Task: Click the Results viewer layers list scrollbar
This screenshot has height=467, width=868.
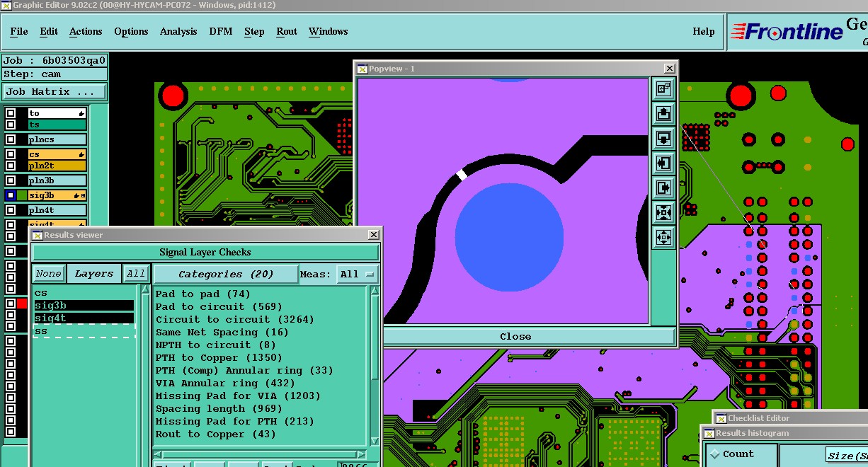Action: pyautogui.click(x=145, y=375)
